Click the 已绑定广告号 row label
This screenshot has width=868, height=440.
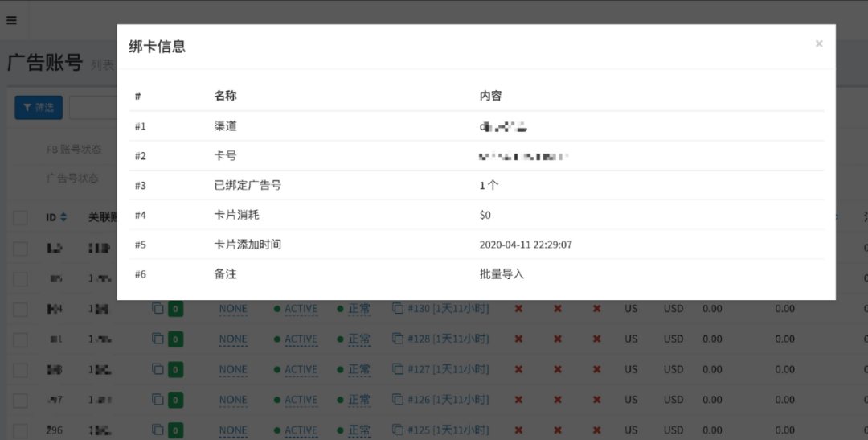(x=248, y=185)
